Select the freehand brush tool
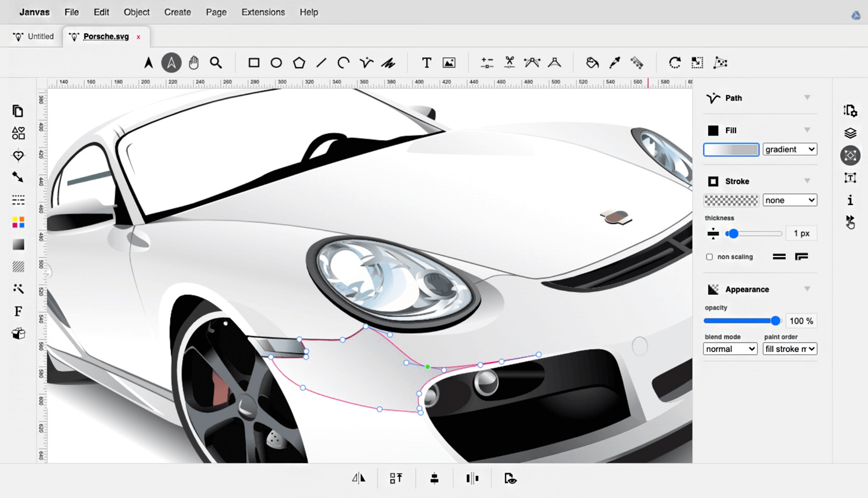Viewport: 868px width, 498px height. [388, 63]
